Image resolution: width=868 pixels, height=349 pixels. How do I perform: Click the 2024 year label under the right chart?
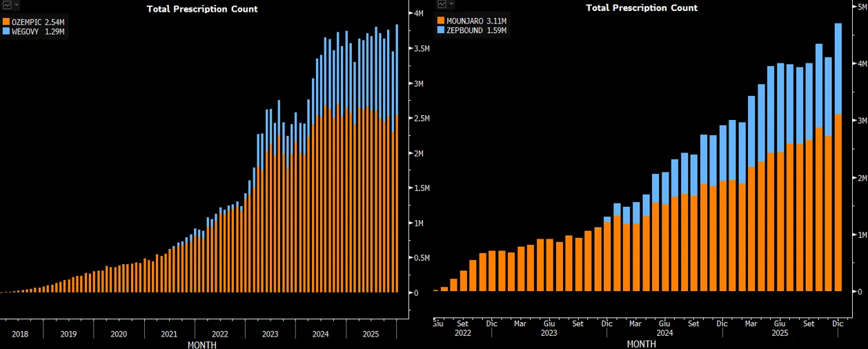click(x=664, y=332)
